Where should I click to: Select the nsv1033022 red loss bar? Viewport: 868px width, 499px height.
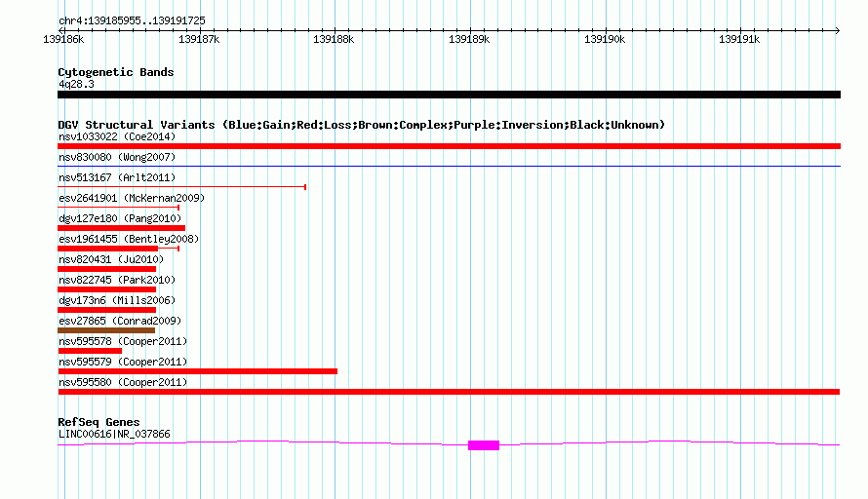[x=449, y=146]
